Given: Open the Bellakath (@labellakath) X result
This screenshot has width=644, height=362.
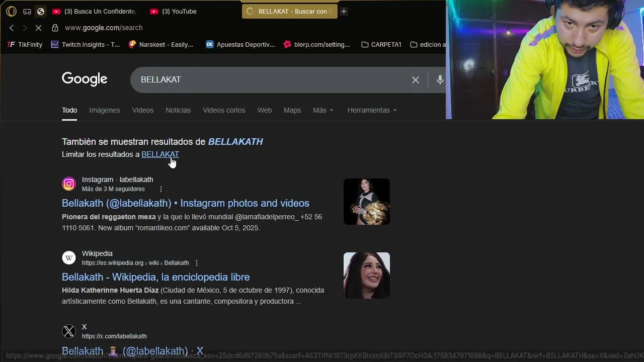Looking at the screenshot, I should pyautogui.click(x=132, y=351).
